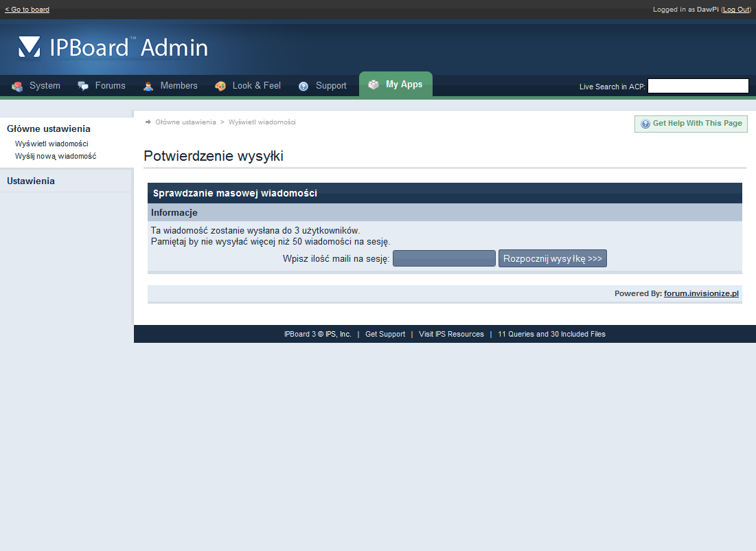Open forum.invisionize.pl link
756x551 pixels.
coord(701,293)
